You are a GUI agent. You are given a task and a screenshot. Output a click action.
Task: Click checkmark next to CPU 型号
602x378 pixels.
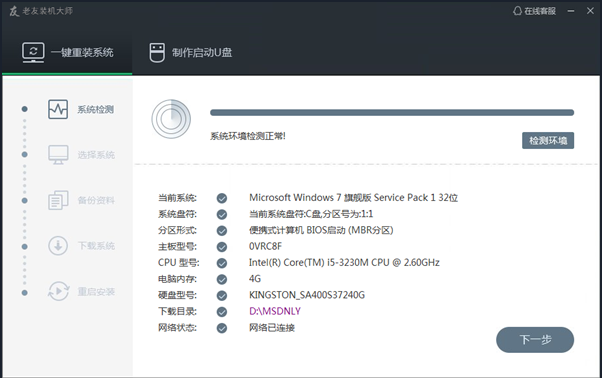click(222, 263)
